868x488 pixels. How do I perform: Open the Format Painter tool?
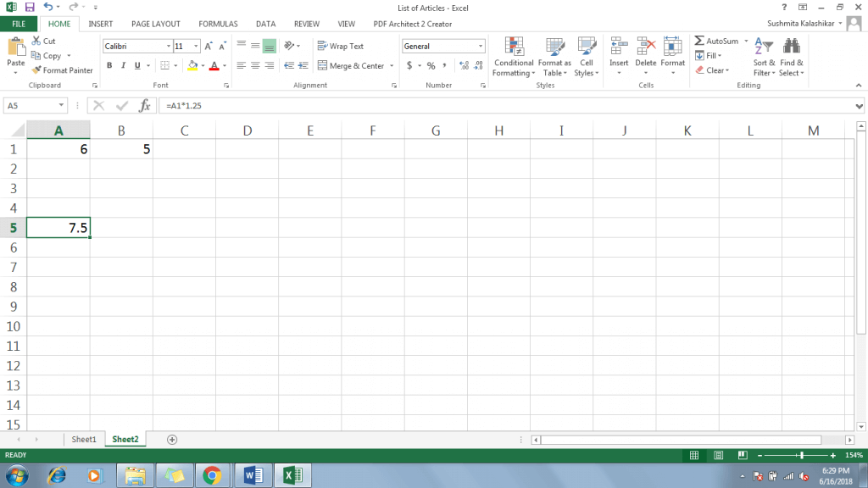click(x=63, y=70)
